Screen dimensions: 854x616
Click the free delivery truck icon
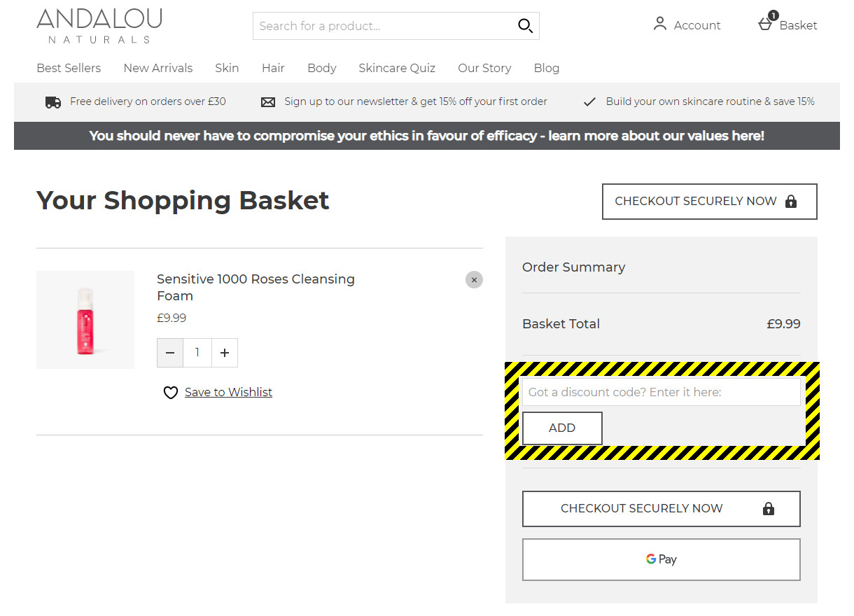[x=53, y=102]
